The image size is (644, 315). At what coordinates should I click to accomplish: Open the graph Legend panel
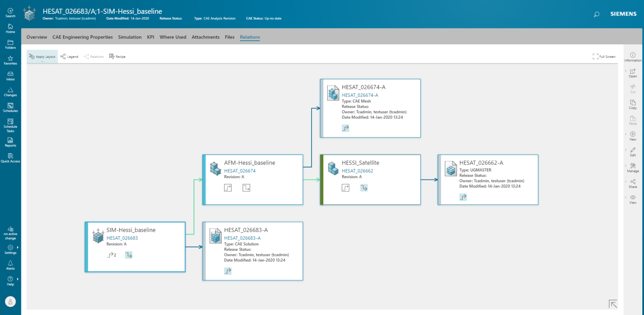tap(69, 56)
